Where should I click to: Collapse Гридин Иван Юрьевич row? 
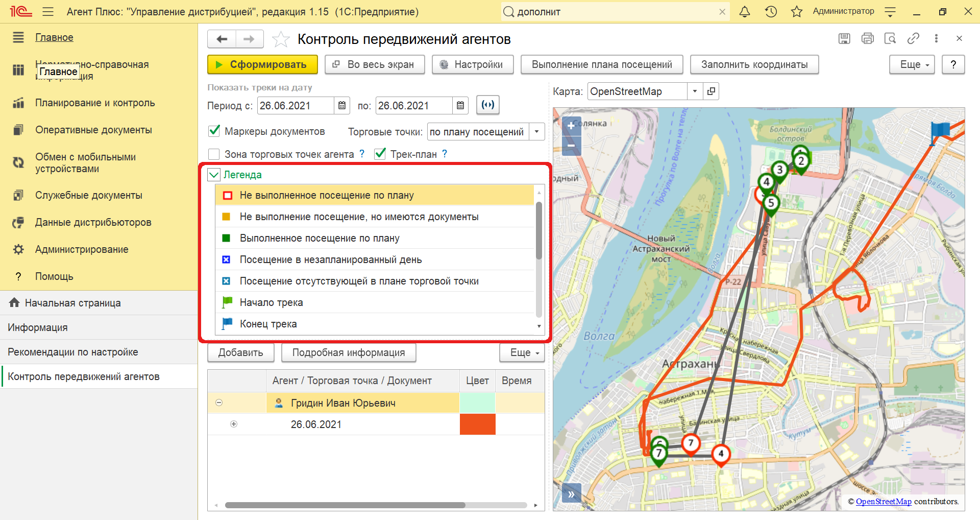(x=219, y=403)
